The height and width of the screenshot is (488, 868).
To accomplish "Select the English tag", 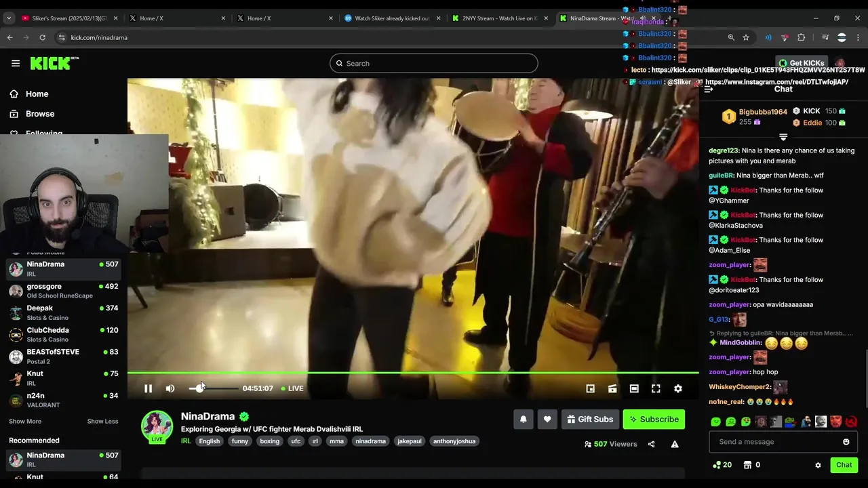I will coord(209,441).
